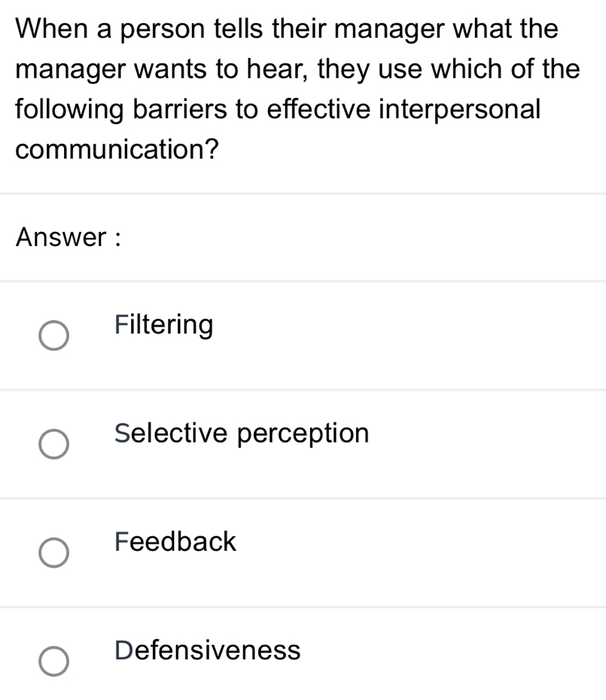The image size is (606, 700).
Task: Click the 'Defensiveness' answer label text
Action: tap(208, 650)
